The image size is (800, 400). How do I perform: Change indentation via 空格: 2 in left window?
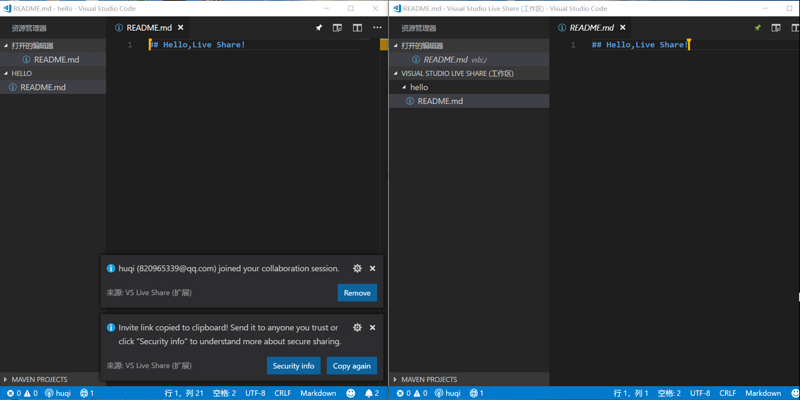(x=224, y=393)
